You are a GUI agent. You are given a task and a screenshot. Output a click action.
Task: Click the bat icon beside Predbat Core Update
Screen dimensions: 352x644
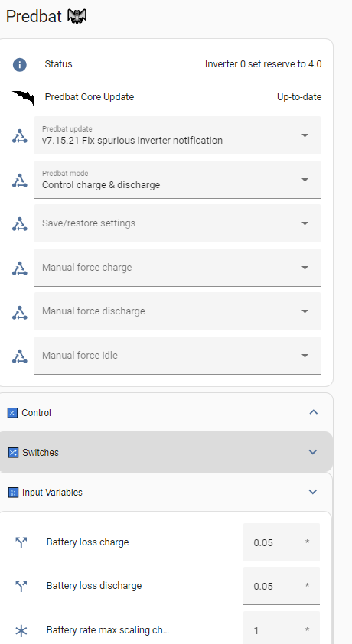23,98
